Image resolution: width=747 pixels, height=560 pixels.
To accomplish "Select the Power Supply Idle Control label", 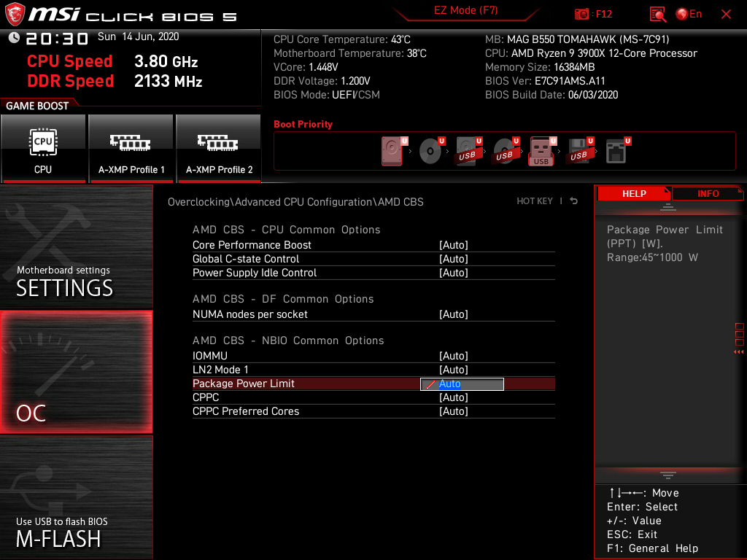I will point(255,273).
